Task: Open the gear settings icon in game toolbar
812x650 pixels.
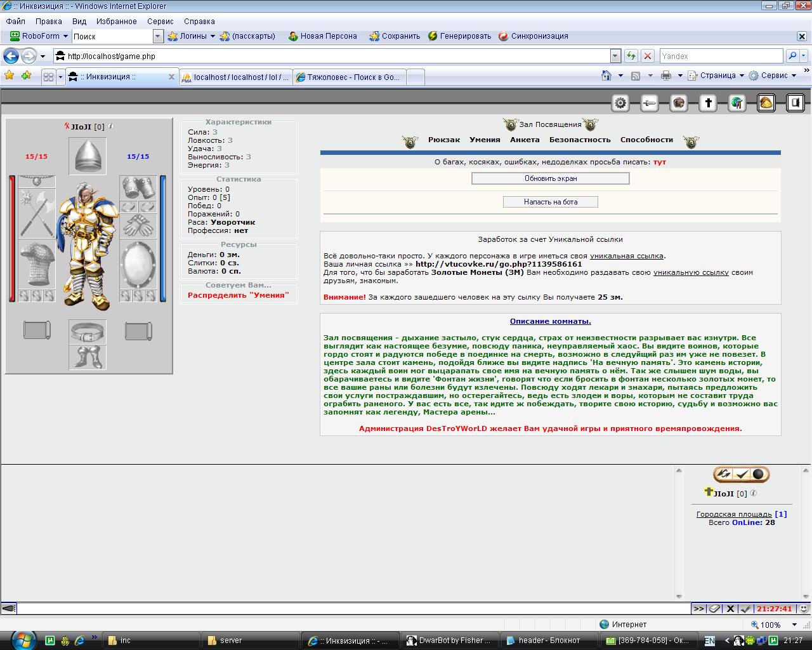Action: [620, 103]
